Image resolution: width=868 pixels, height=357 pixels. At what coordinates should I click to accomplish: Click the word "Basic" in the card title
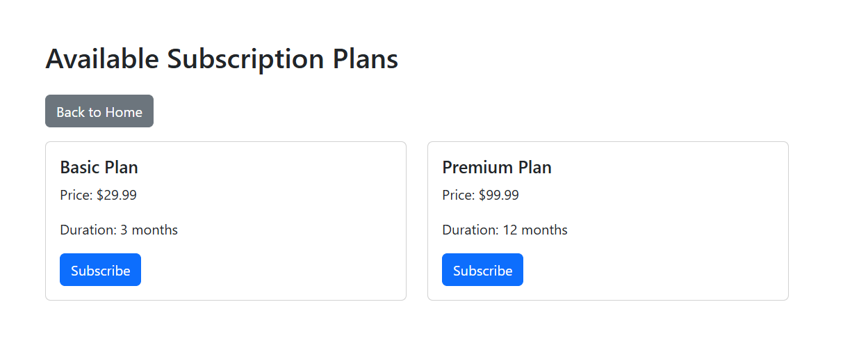79,168
